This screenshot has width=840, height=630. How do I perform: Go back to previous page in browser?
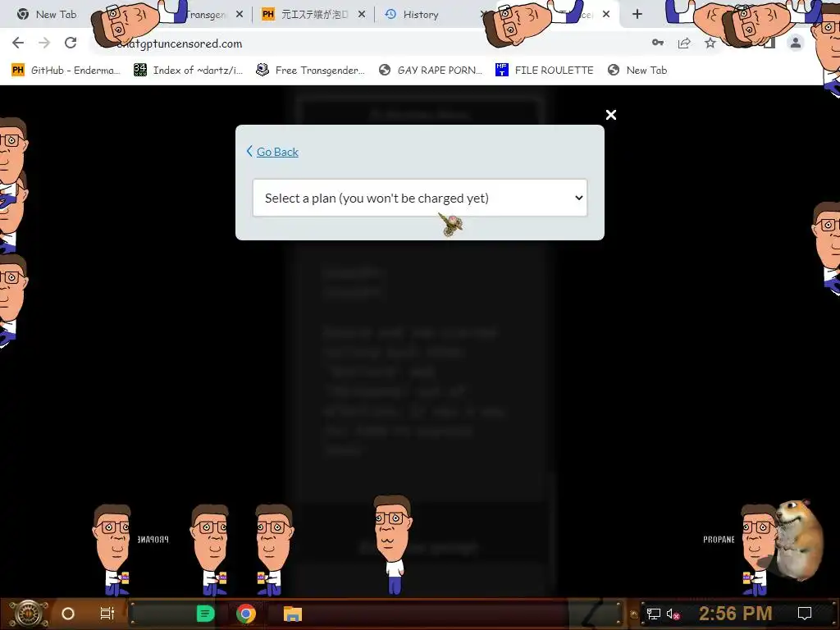[18, 43]
